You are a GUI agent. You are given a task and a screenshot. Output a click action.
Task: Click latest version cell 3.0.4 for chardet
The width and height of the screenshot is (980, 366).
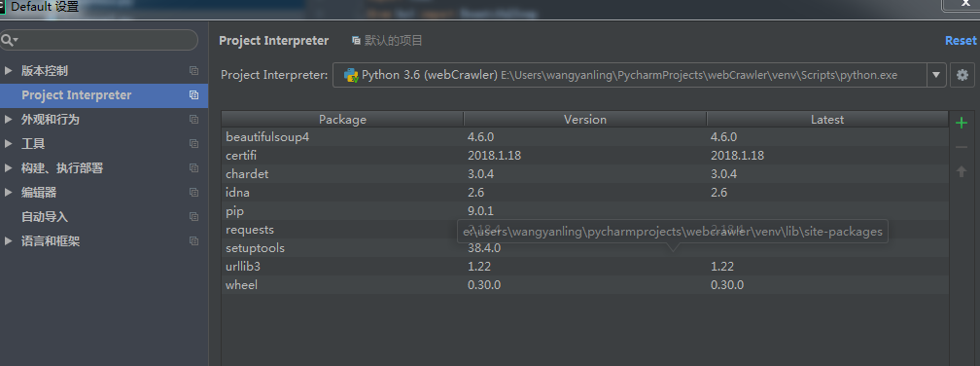[x=723, y=174]
